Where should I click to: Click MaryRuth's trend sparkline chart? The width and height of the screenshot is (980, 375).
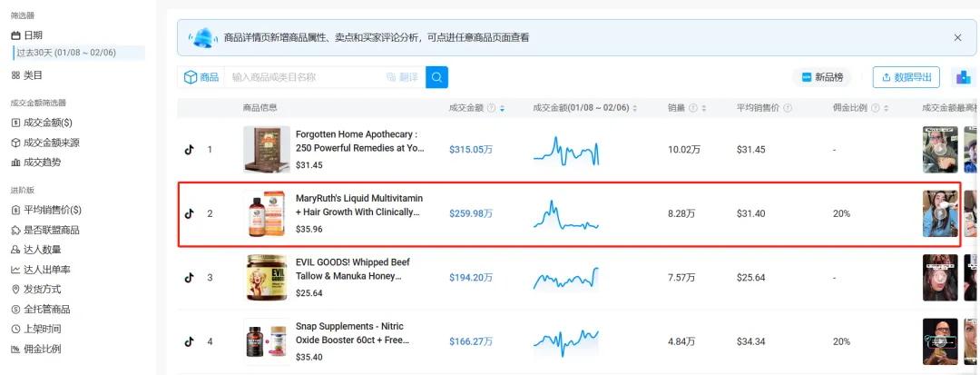pyautogui.click(x=566, y=214)
